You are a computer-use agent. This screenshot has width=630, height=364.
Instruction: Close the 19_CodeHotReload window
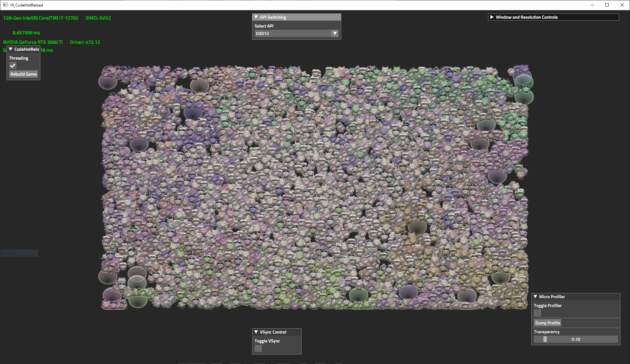click(622, 5)
